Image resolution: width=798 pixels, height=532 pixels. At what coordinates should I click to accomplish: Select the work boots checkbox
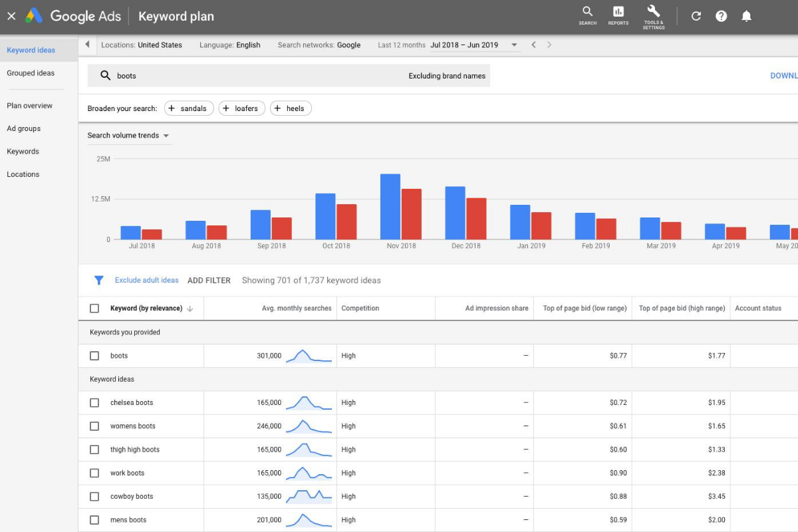pos(94,473)
